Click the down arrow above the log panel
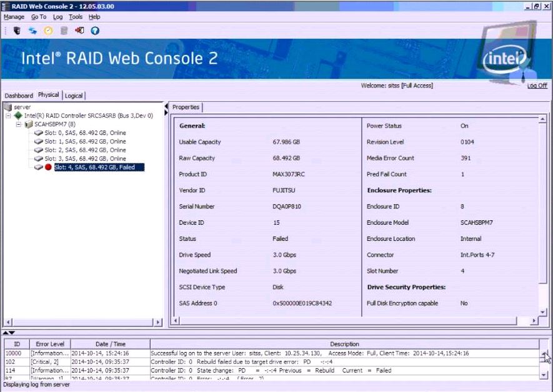This screenshot has height=392, width=553. tap(12, 333)
